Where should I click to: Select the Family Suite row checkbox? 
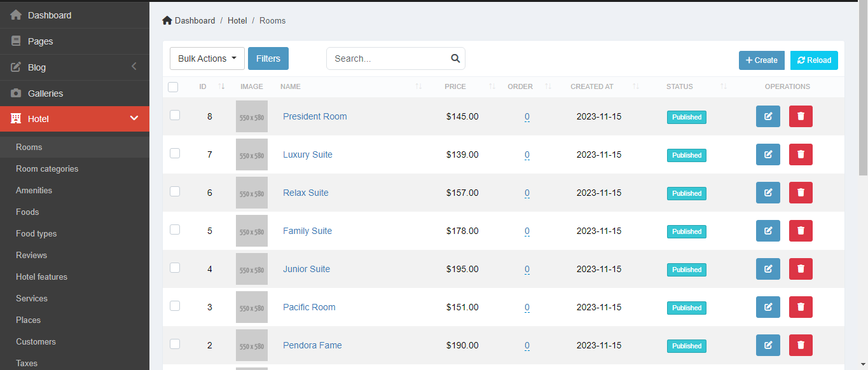click(175, 230)
